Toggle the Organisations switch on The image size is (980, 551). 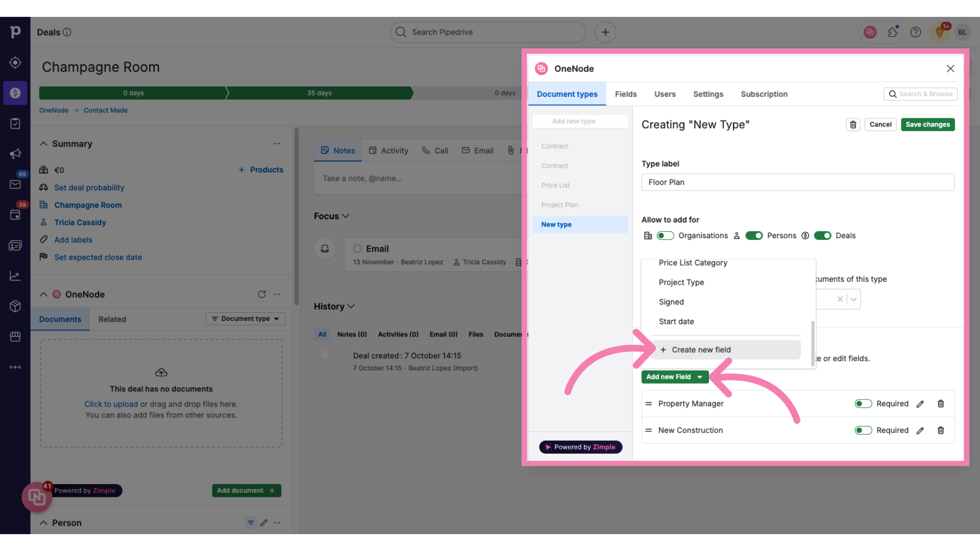point(665,236)
